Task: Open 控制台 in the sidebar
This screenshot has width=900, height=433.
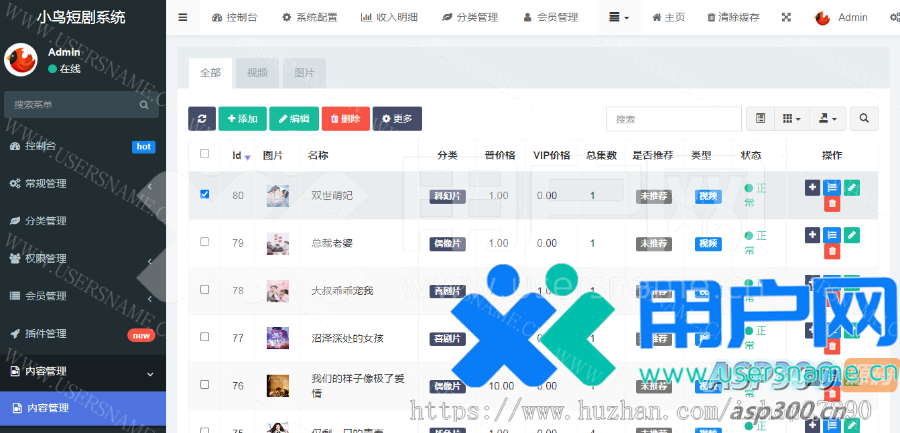Action: tap(83, 146)
